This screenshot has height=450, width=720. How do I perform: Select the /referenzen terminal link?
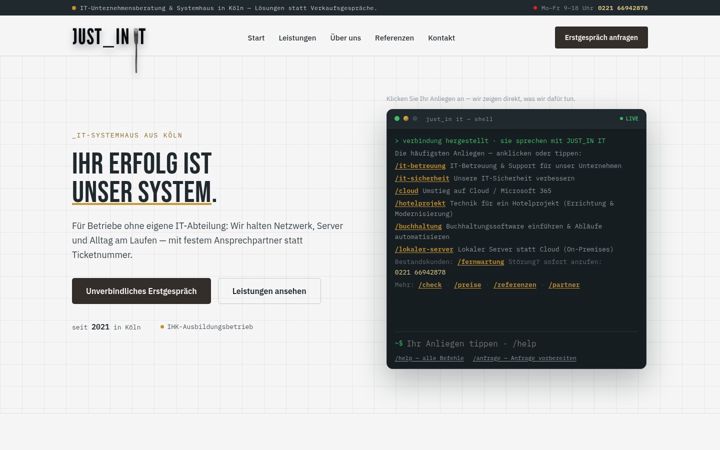(x=515, y=285)
